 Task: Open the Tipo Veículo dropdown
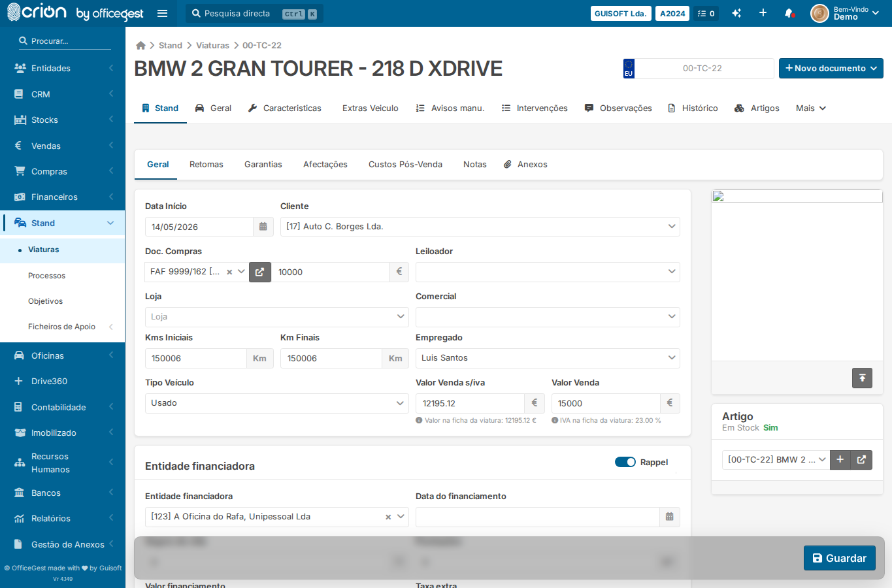[277, 403]
